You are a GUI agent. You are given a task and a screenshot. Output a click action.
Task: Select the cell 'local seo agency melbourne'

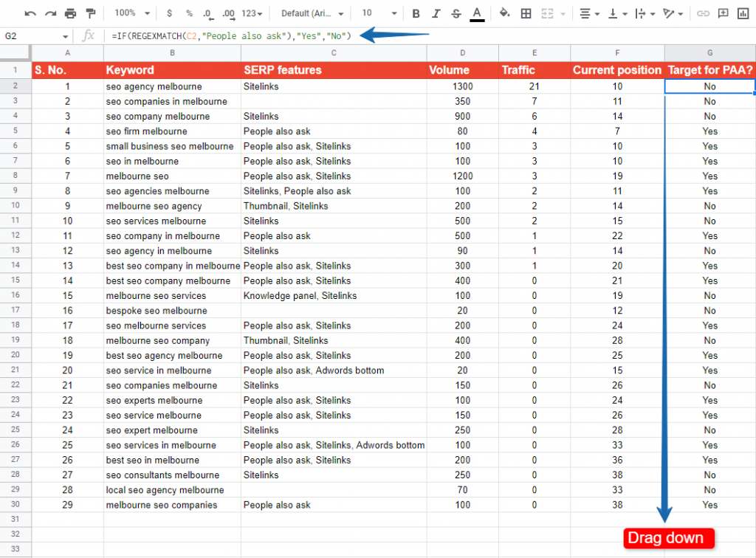pyautogui.click(x=172, y=489)
